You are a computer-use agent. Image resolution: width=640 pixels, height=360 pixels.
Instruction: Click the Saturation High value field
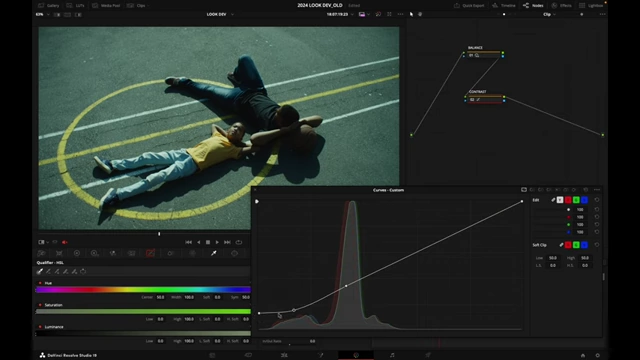(x=189, y=319)
